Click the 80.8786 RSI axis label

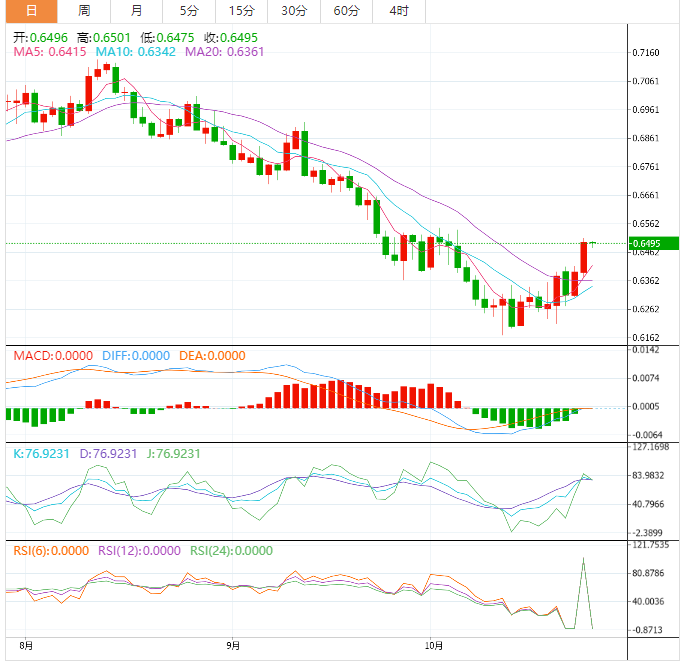point(648,573)
